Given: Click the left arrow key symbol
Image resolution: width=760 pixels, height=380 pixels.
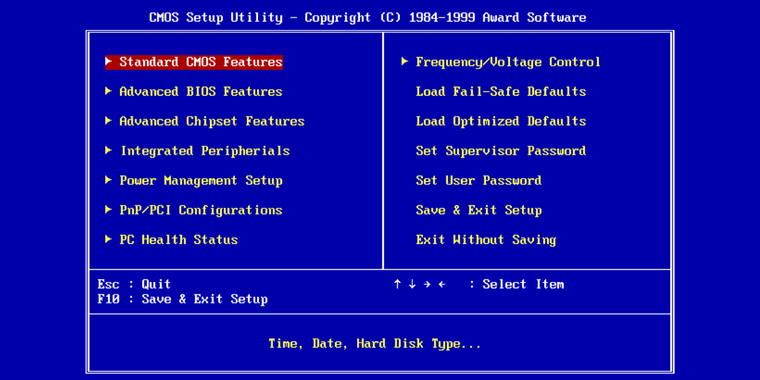Looking at the screenshot, I should pos(442,284).
